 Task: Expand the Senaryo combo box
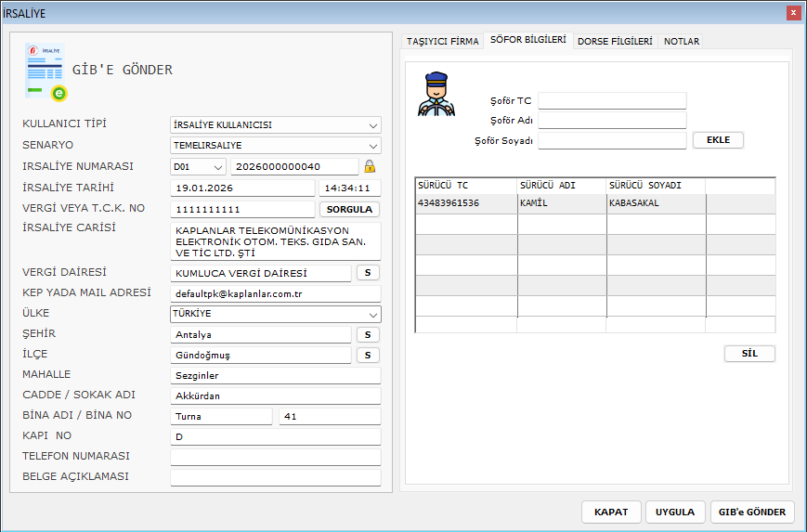click(x=276, y=146)
